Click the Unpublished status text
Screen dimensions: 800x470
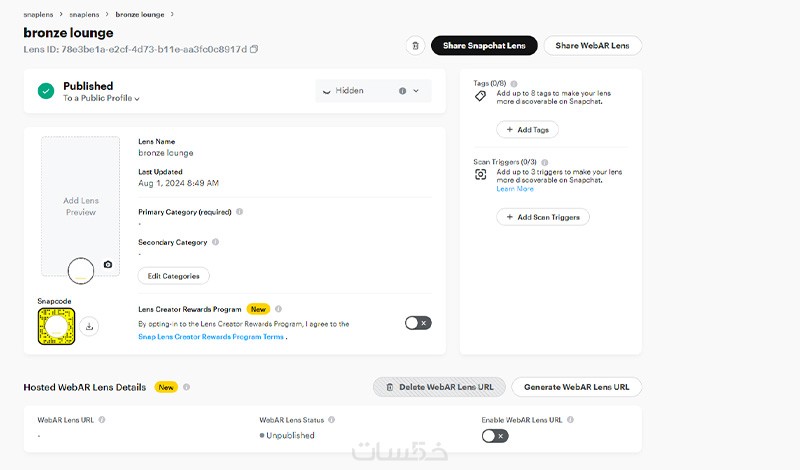290,435
